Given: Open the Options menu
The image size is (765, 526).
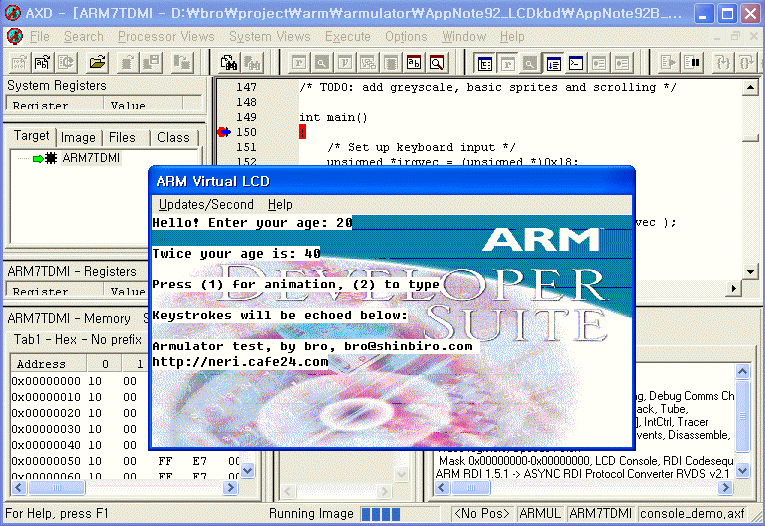Looking at the screenshot, I should (x=406, y=37).
